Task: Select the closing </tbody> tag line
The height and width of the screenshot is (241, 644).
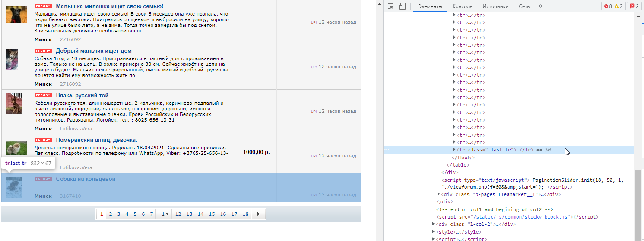Action: tap(463, 157)
